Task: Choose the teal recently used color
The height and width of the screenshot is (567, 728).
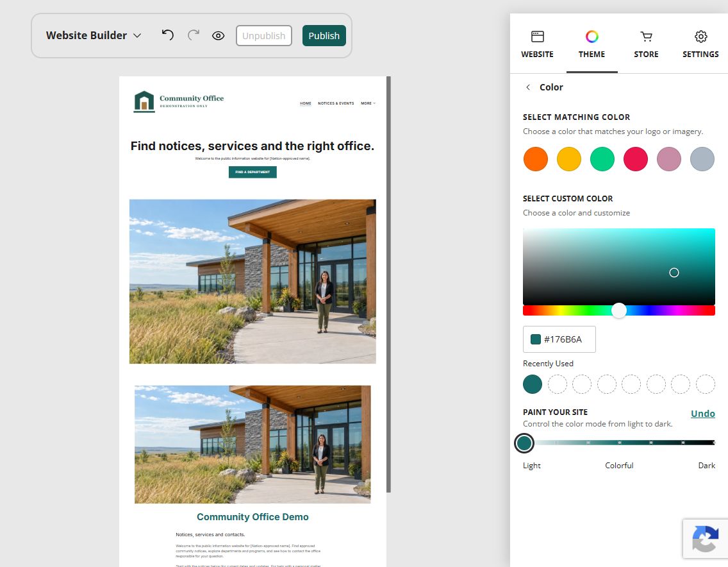Action: click(x=533, y=384)
